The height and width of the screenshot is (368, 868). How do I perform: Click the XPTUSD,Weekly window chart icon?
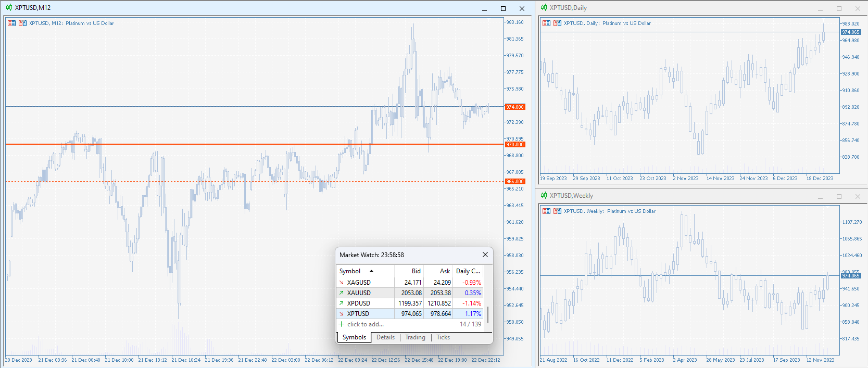coord(544,196)
